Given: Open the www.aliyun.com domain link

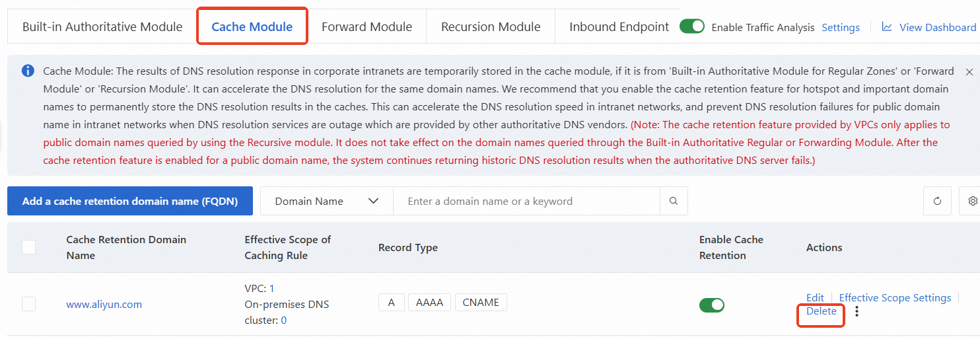Looking at the screenshot, I should point(104,305).
